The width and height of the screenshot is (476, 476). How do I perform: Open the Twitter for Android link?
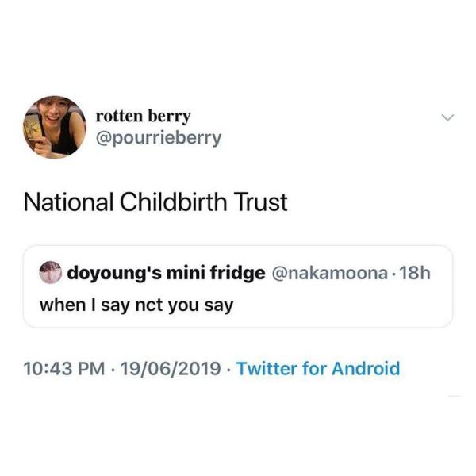click(x=318, y=368)
